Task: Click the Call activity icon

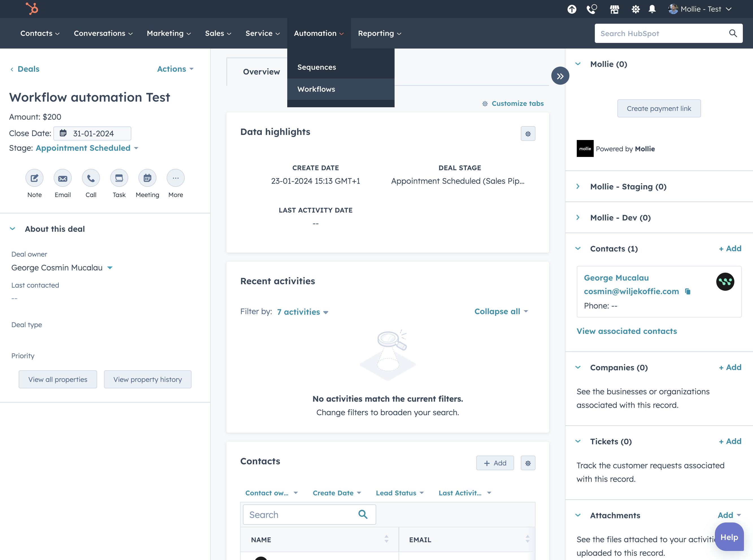Action: 91,178
